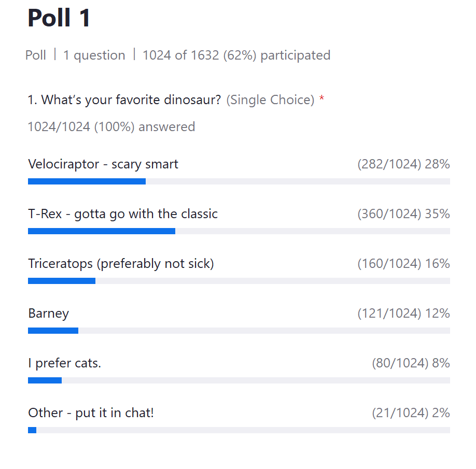Select the 'Triceratops (preferably not sick)' label
This screenshot has height=469, width=476.
(121, 264)
